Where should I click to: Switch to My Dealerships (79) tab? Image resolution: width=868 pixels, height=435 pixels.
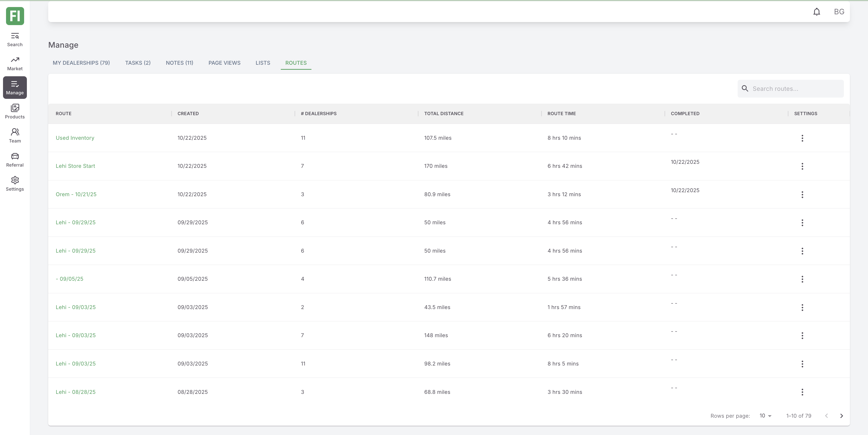pyautogui.click(x=81, y=63)
